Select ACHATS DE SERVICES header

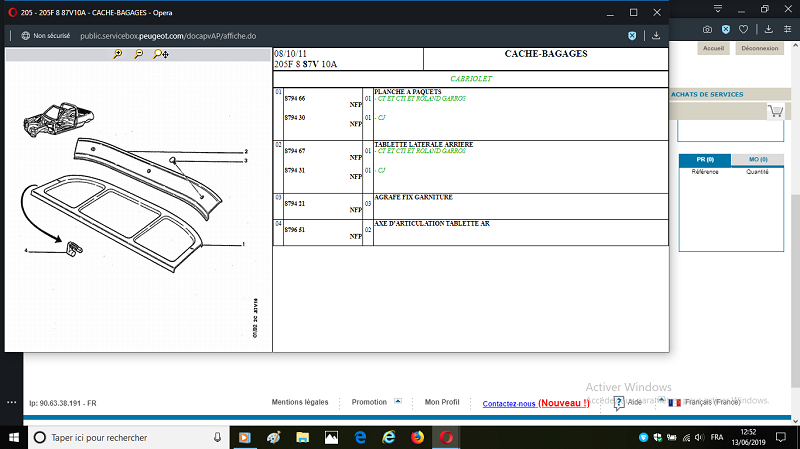707,94
